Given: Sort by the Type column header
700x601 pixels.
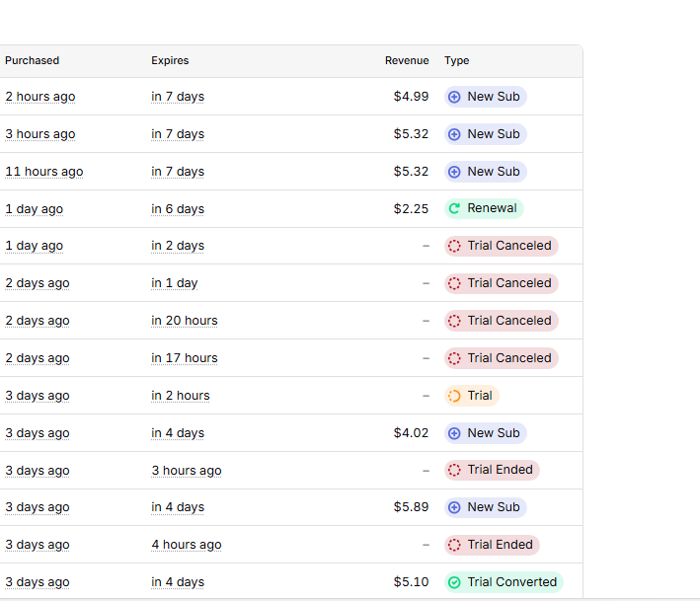Looking at the screenshot, I should click(x=457, y=60).
